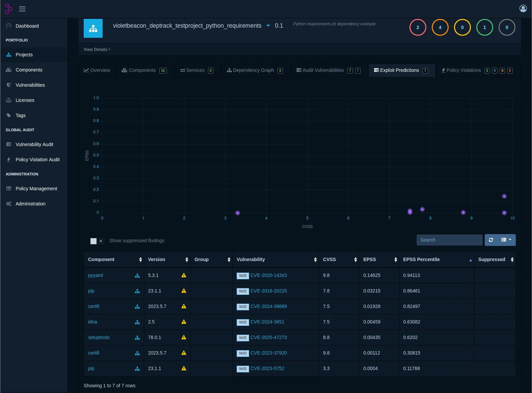
Task: Switch to the Overview tab
Action: tap(97, 70)
